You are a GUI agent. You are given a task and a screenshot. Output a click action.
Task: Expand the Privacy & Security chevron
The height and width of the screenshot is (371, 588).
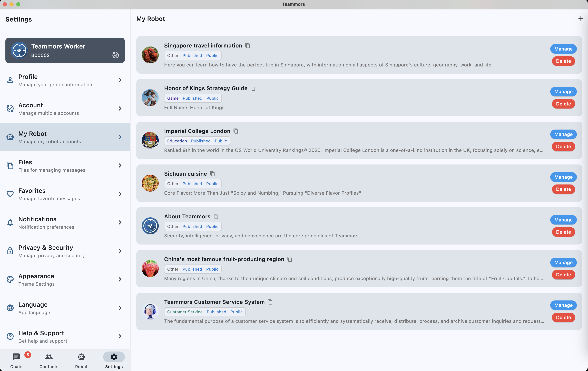click(x=120, y=251)
